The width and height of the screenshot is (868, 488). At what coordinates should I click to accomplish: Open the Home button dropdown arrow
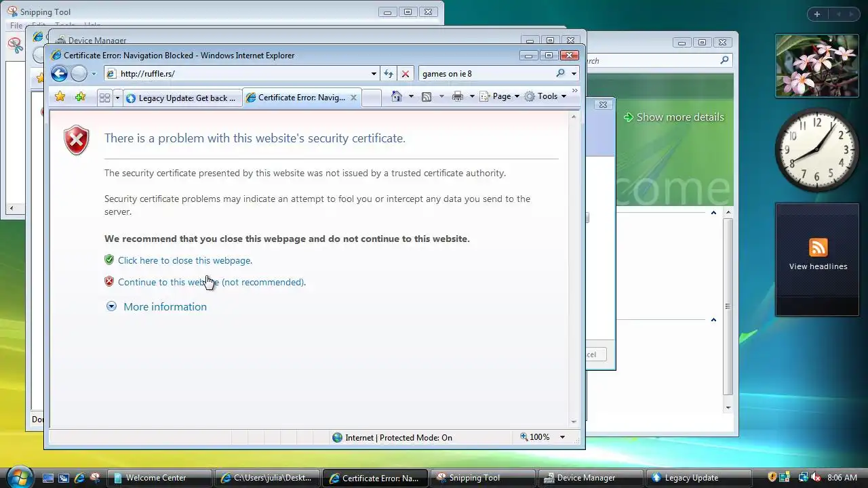411,96
